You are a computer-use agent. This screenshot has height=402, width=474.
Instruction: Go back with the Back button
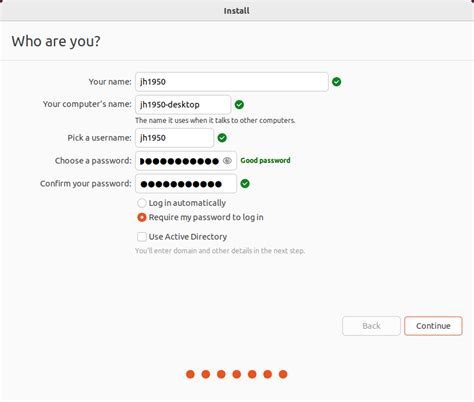point(371,326)
